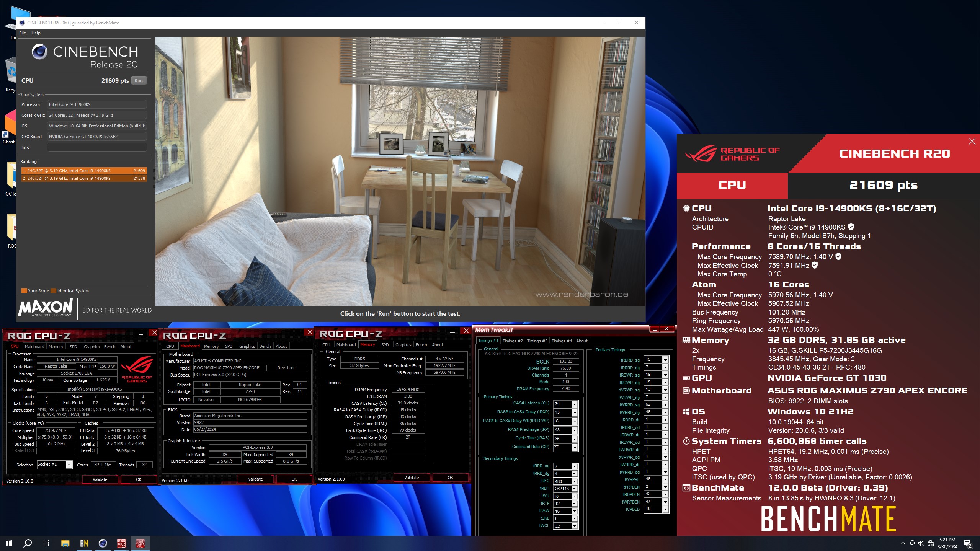
Task: Open File Explorer from the taskbar
Action: (x=65, y=543)
